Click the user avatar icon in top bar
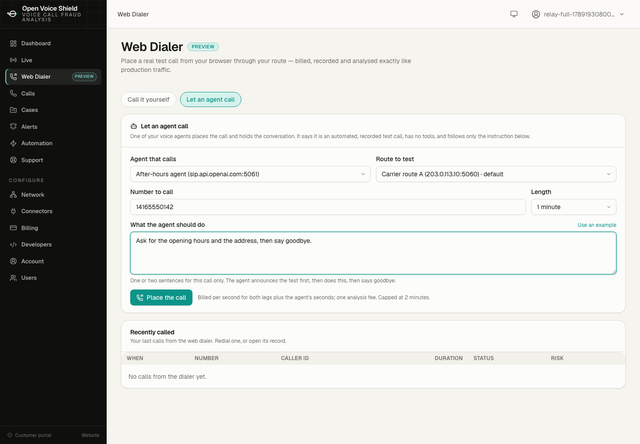This screenshot has width=640, height=444. coord(536,14)
